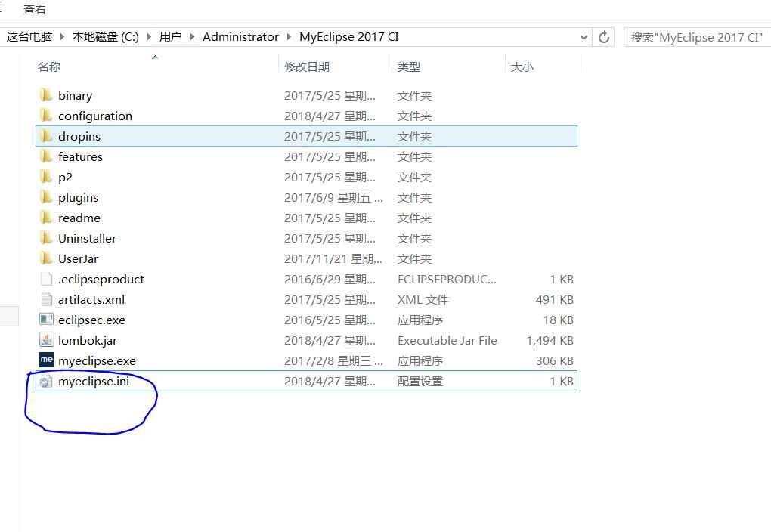
Task: Refresh the current folder view
Action: (604, 37)
